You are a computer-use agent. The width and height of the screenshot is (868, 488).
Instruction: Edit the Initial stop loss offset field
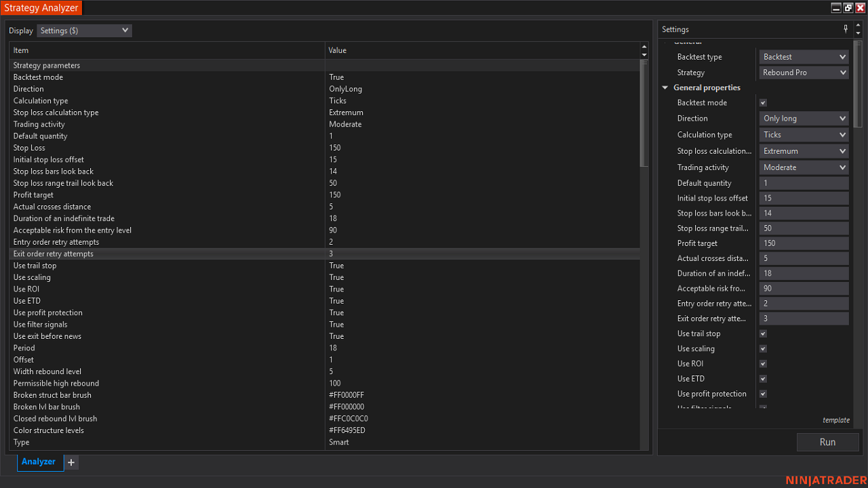[x=804, y=199]
